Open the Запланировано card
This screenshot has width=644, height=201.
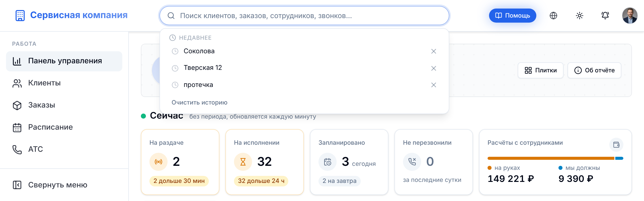click(349, 162)
